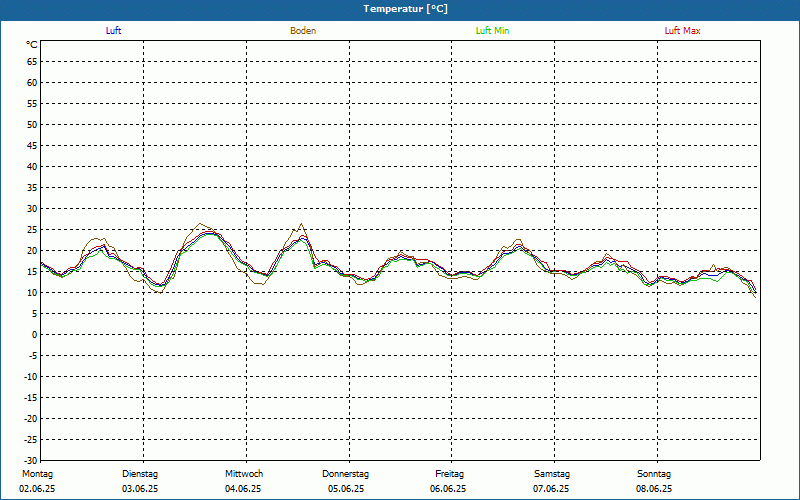Image resolution: width=800 pixels, height=500 pixels.
Task: Click the 50 y-axis value
Action: 32,124
